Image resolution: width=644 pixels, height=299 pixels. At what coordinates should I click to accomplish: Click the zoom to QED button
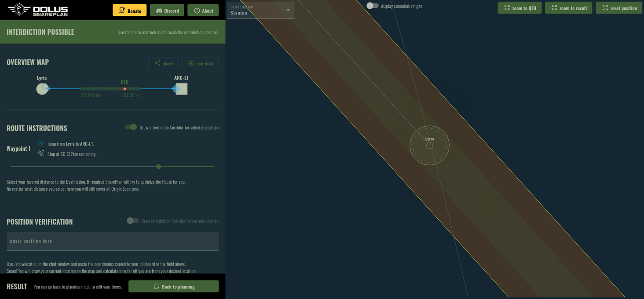coord(520,8)
